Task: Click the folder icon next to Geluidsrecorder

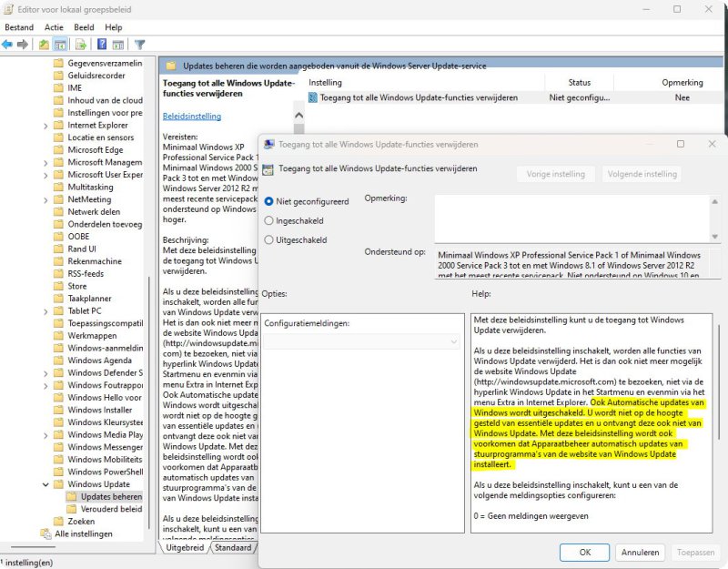Action: click(58, 76)
